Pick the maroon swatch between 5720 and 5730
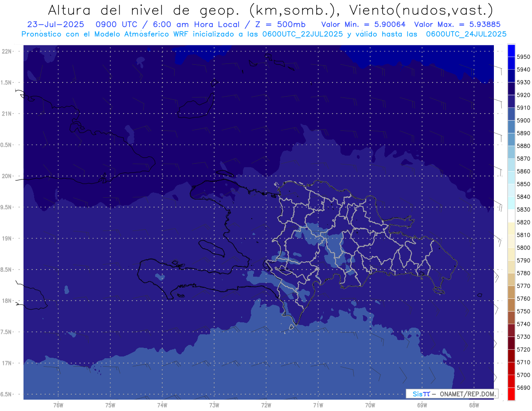The height and width of the screenshot is (411, 532). [x=511, y=343]
